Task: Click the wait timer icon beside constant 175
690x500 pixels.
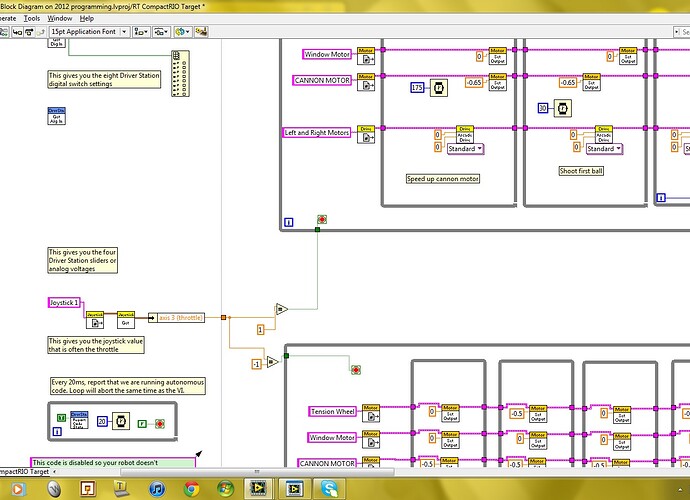Action: click(x=439, y=88)
